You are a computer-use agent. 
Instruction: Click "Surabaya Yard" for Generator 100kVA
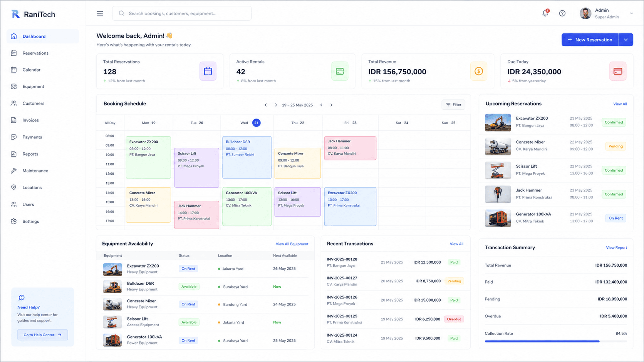coord(235,341)
